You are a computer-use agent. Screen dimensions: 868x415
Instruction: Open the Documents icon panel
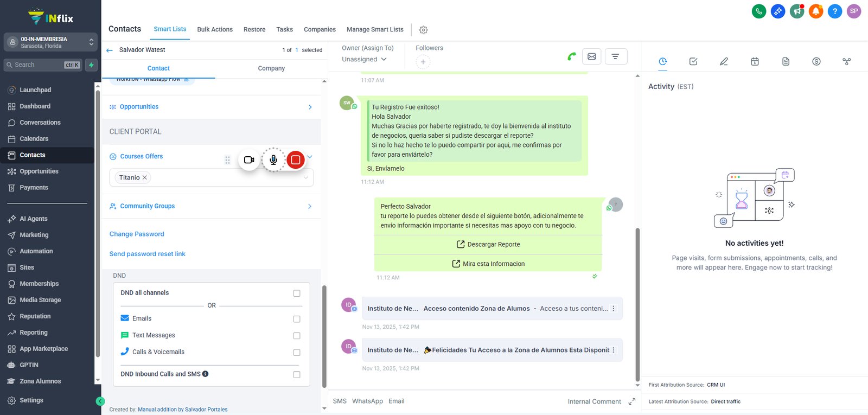click(x=786, y=61)
